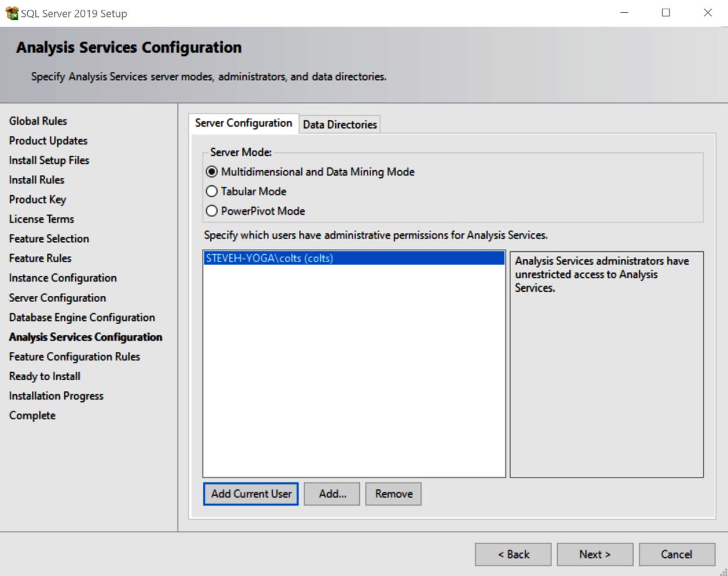
Task: Proceed with the Next > button
Action: tap(595, 555)
